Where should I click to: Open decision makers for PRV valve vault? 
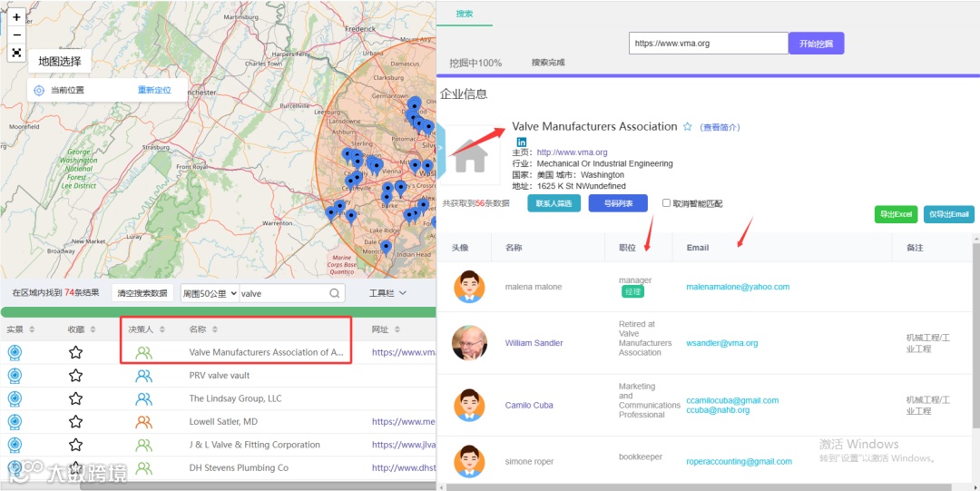click(x=143, y=376)
